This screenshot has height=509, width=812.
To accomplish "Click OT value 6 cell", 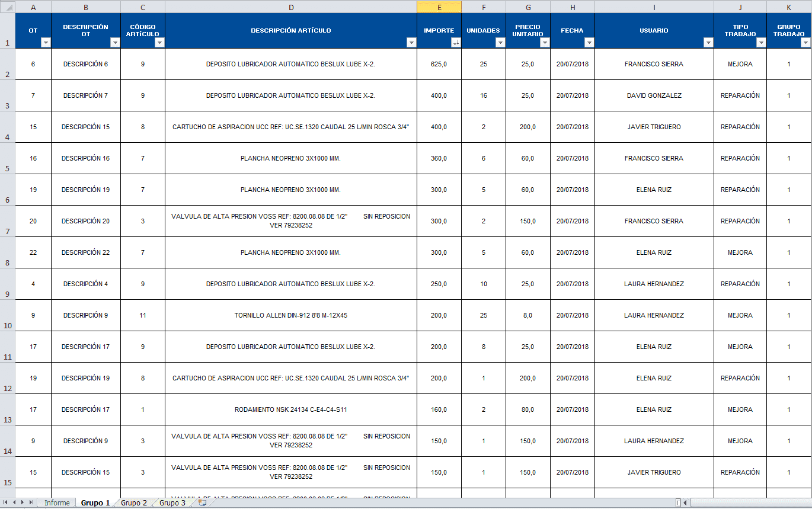I will pos(33,64).
